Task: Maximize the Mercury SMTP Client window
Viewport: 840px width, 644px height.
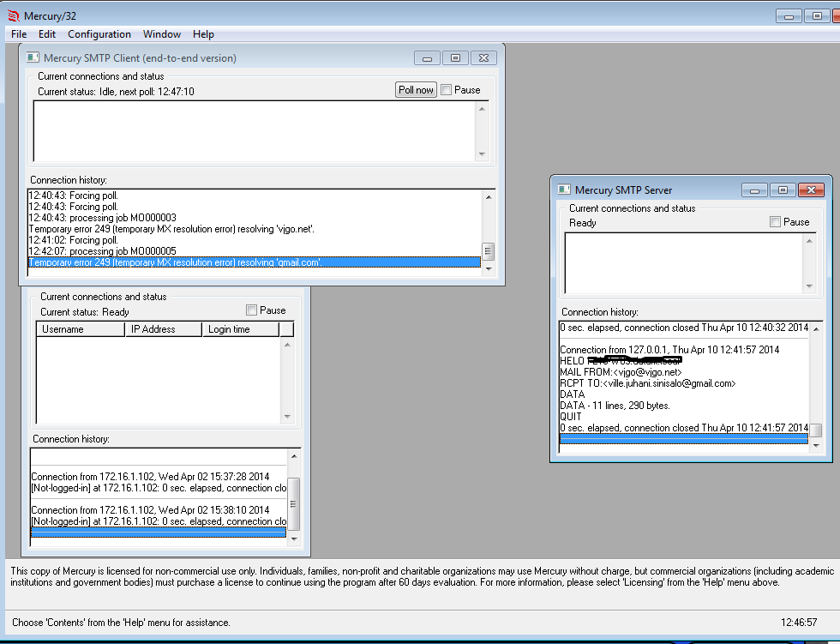Action: tap(455, 57)
